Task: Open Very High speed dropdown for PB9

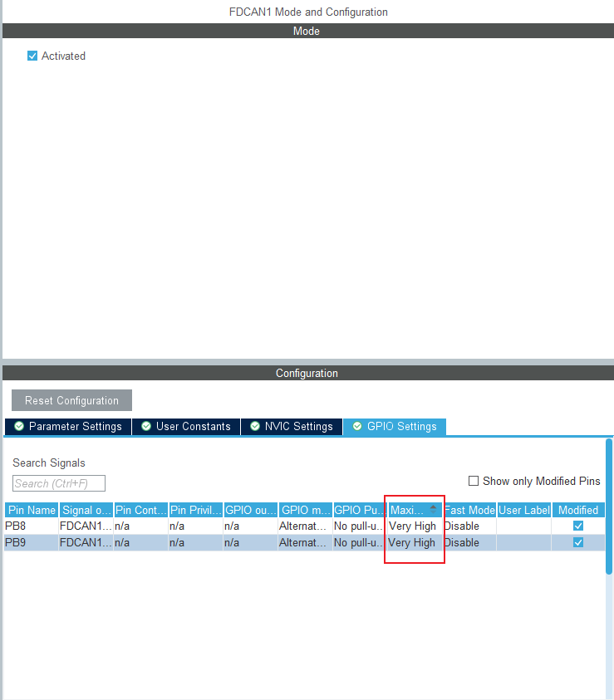Action: pos(415,542)
